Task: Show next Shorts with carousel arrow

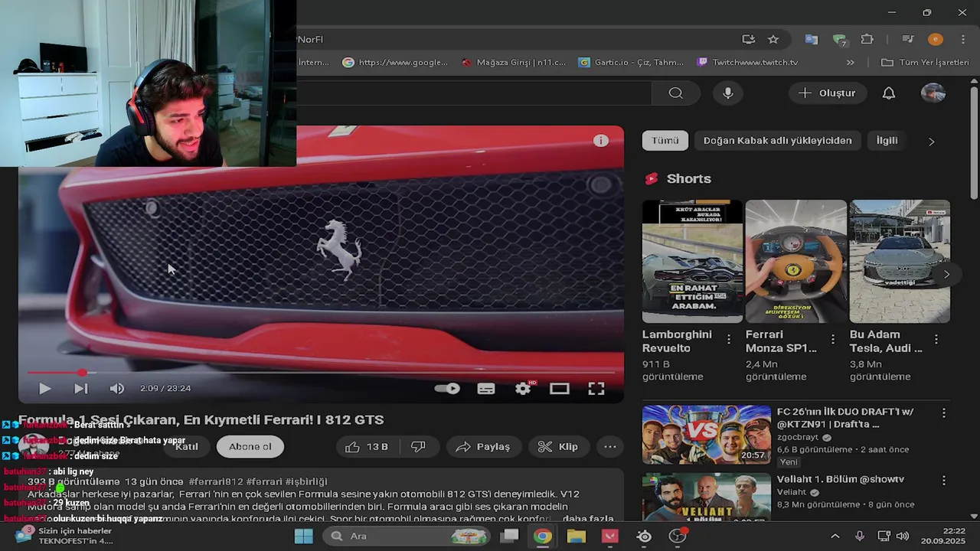Action: pyautogui.click(x=946, y=274)
